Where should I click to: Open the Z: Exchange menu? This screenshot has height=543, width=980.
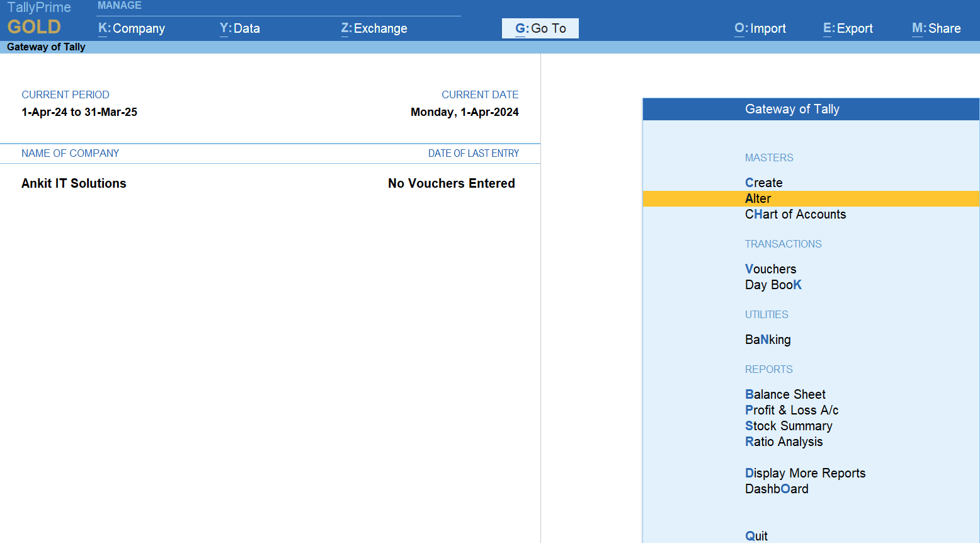tap(374, 28)
